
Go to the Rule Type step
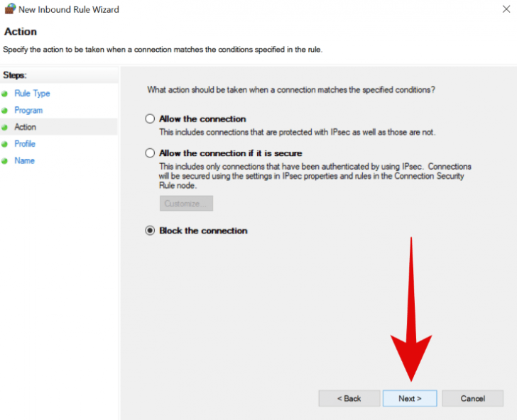point(32,94)
